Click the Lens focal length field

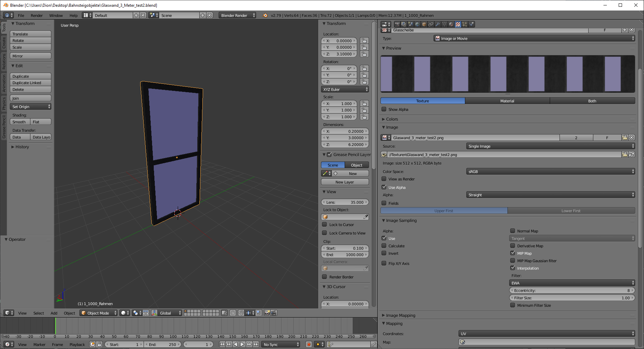tap(345, 202)
